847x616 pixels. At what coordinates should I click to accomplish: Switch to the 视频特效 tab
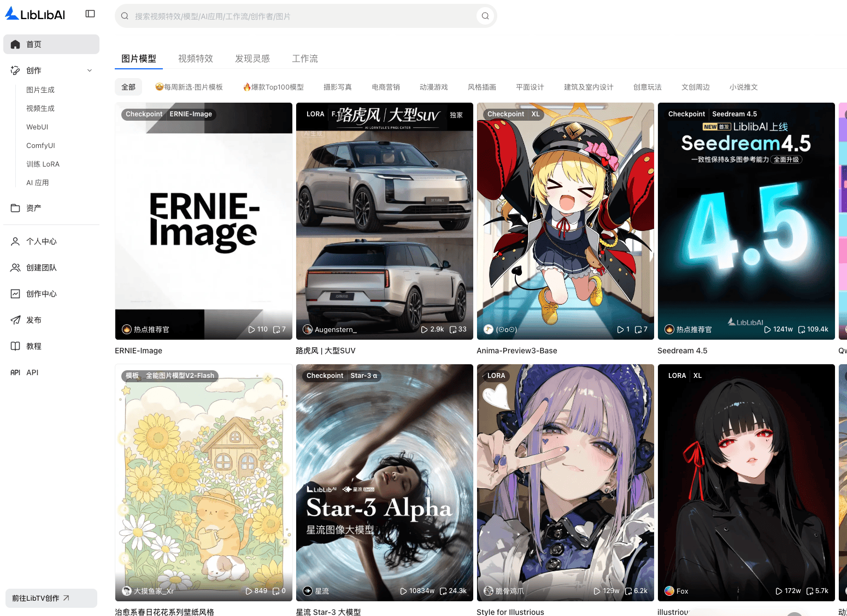[x=196, y=58]
